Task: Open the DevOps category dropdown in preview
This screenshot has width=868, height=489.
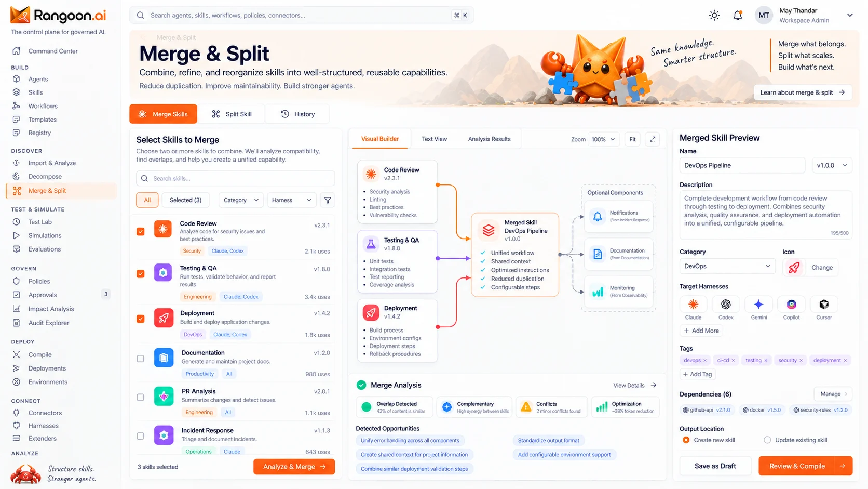Action: coord(727,266)
